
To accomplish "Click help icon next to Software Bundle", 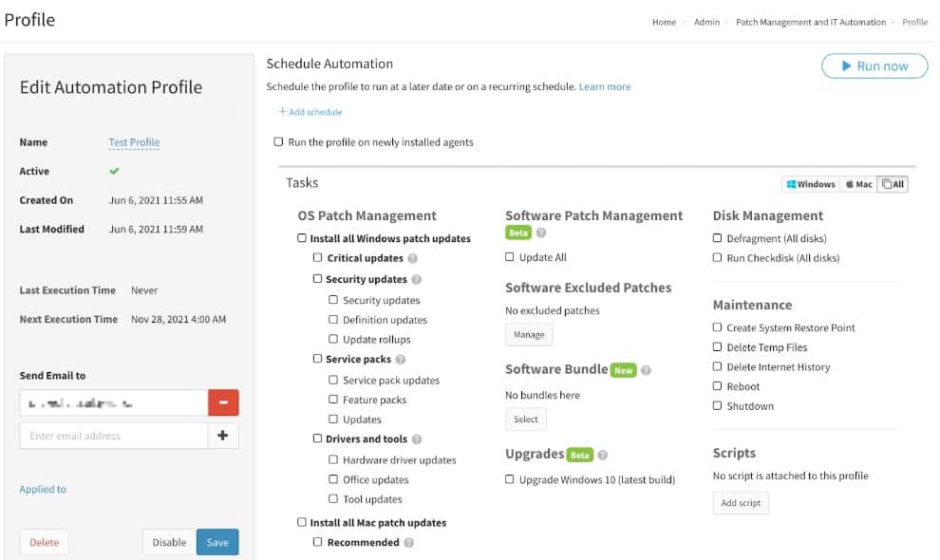I will tap(646, 370).
